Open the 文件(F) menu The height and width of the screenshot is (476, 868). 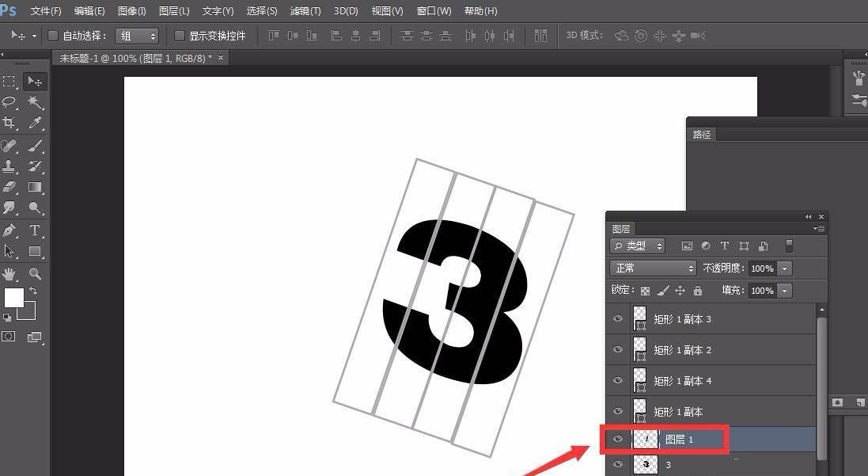point(46,11)
